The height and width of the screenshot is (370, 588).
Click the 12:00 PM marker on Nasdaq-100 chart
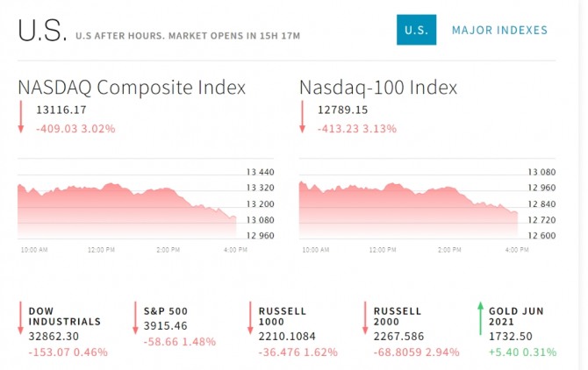[383, 250]
